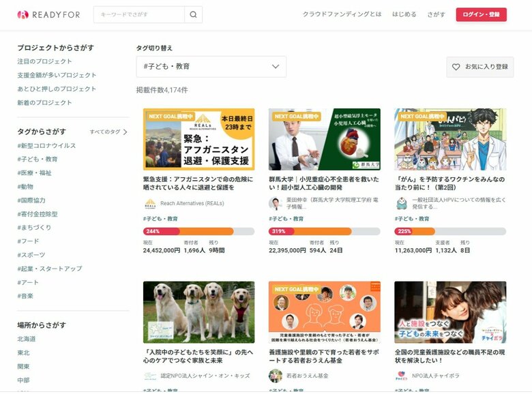Viewport: 532px width, 394px height.
Task: Click the heart icon for お気に入り登録
Action: coord(456,67)
